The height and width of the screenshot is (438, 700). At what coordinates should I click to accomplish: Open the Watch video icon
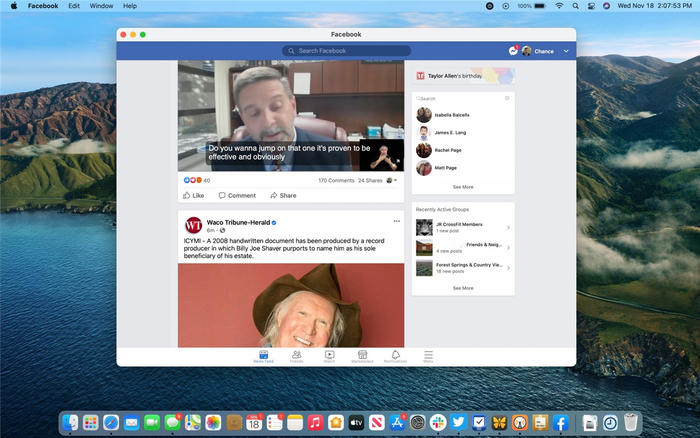(329, 355)
